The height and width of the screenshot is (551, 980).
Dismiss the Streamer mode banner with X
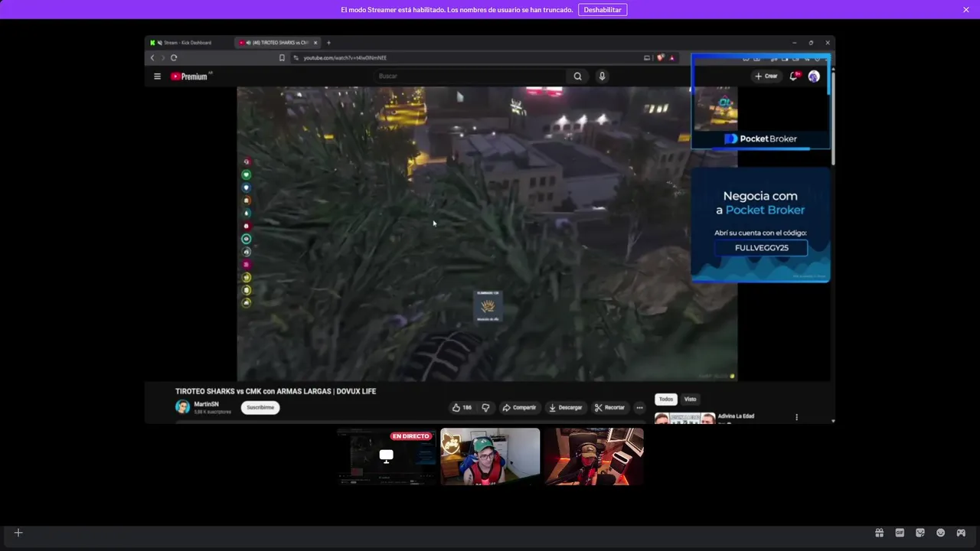click(x=966, y=10)
